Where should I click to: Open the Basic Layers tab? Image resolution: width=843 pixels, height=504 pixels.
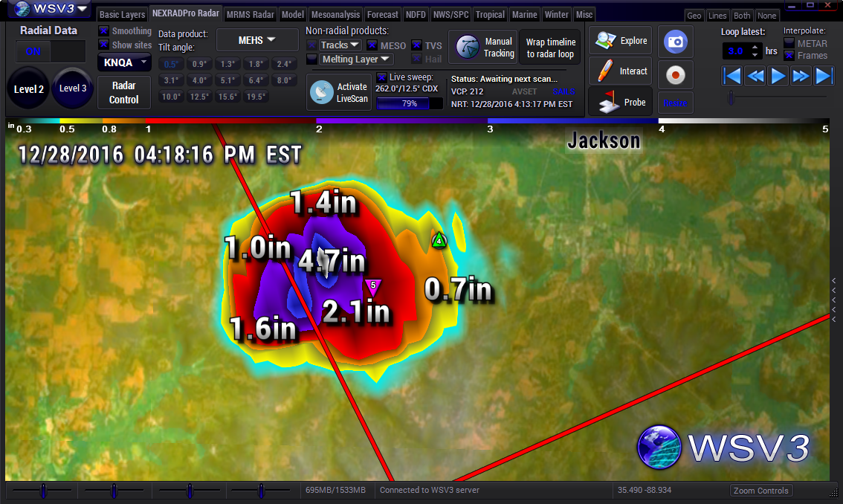(122, 15)
